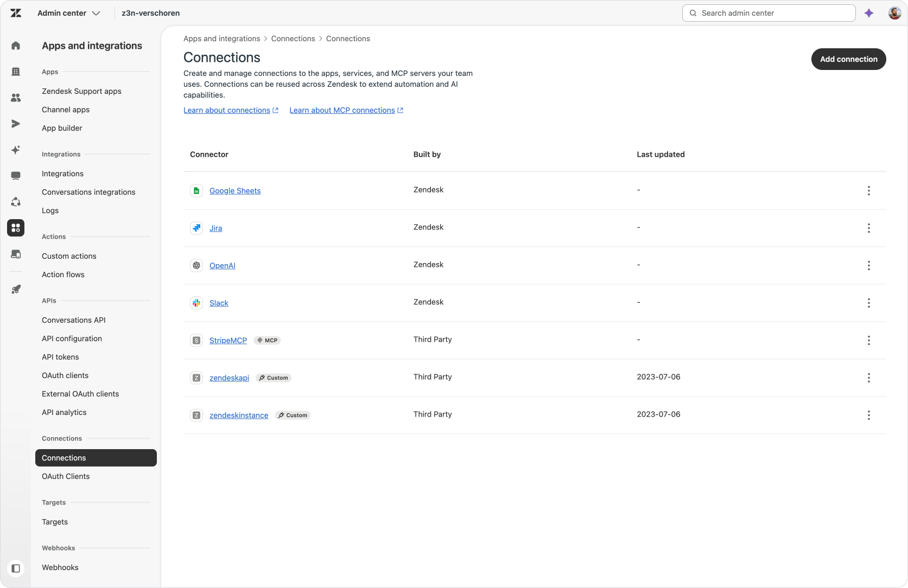Open the options menu for the StripeMCP row
Viewport: 908px width, 588px height.
[x=868, y=340]
